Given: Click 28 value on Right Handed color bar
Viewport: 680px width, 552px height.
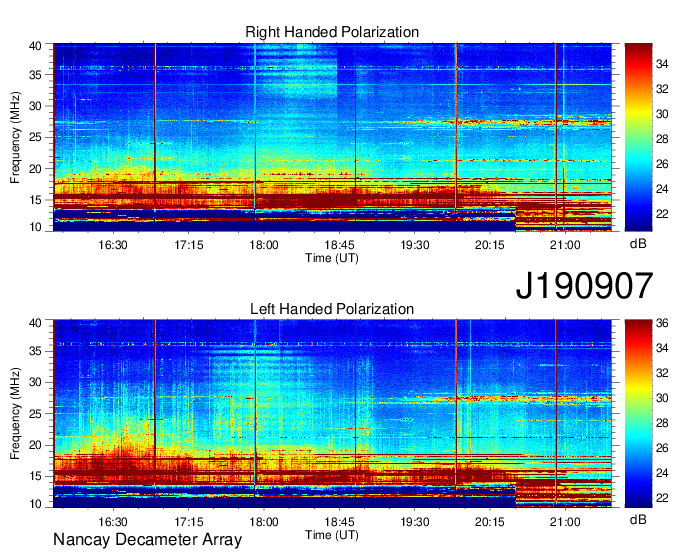Looking at the screenshot, I should (662, 139).
